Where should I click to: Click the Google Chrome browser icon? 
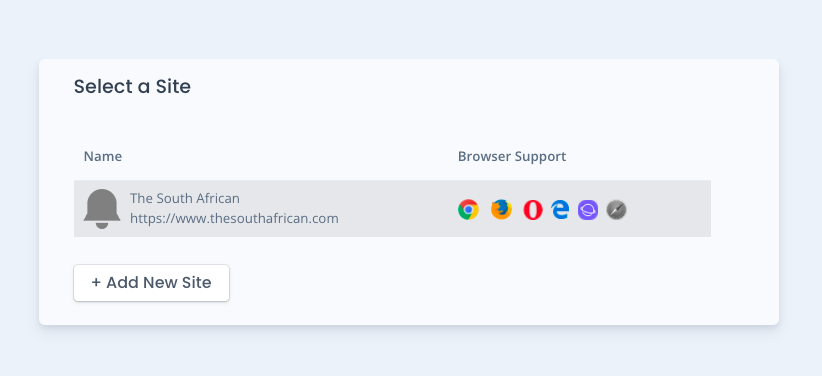pos(468,210)
